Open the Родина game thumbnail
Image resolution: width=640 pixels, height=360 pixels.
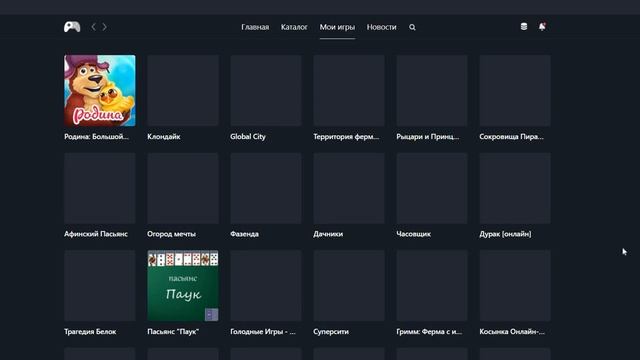click(x=100, y=91)
